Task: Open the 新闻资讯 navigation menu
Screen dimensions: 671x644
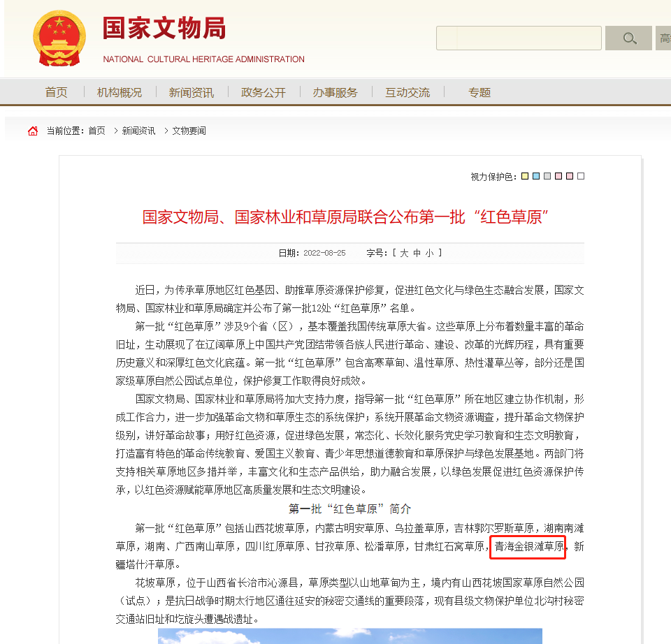Action: tap(192, 92)
